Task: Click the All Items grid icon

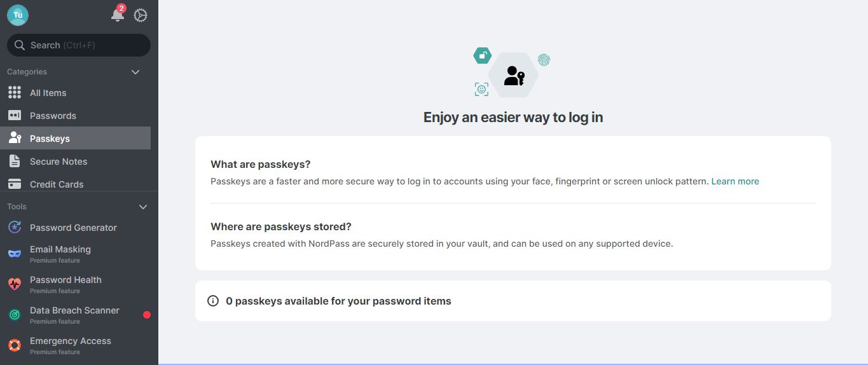Action: click(15, 93)
